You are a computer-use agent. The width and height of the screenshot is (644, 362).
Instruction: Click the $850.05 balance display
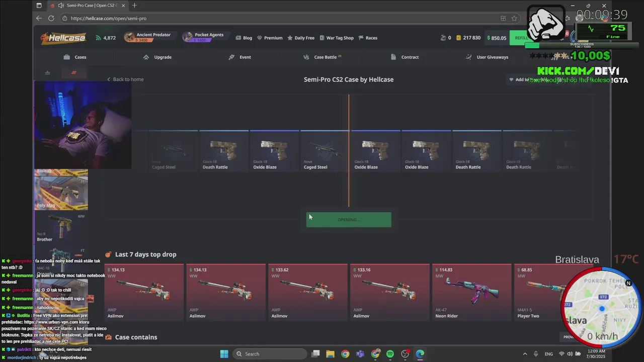click(x=497, y=38)
